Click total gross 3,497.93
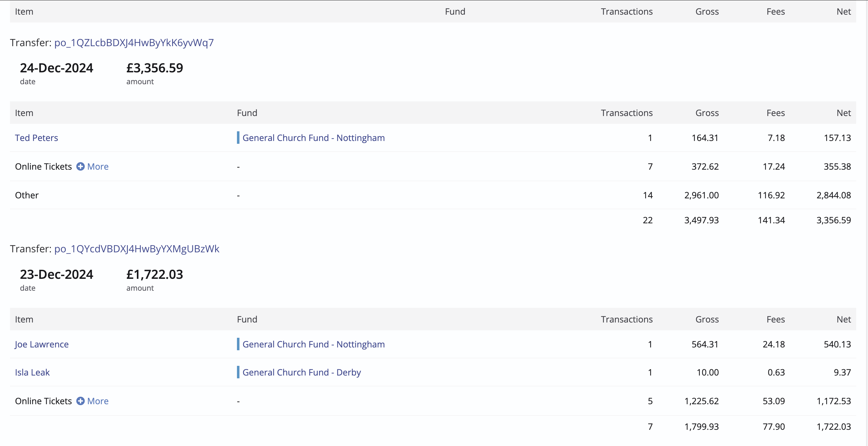This screenshot has width=868, height=446. tap(702, 220)
